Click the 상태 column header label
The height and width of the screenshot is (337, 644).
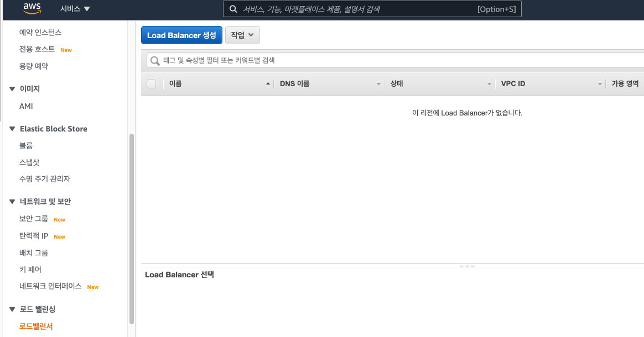396,83
